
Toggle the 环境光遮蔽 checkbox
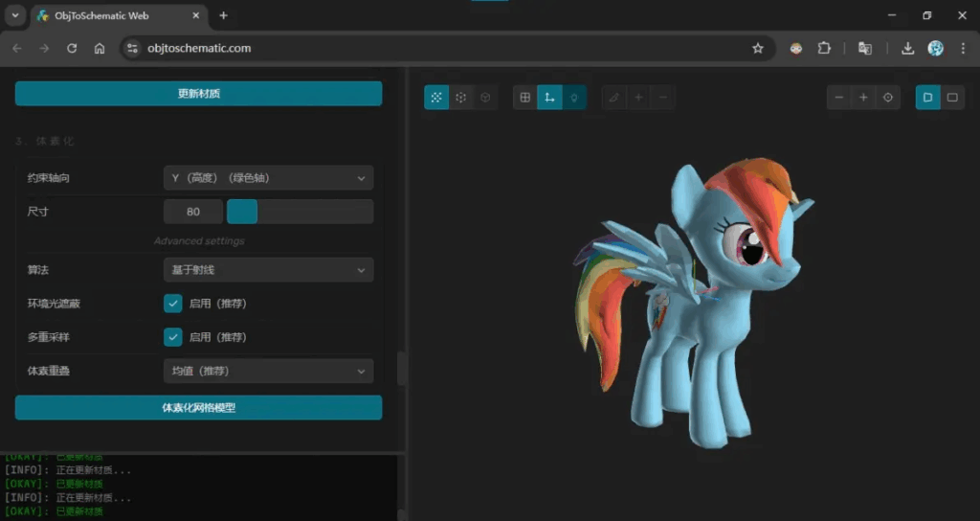point(173,304)
